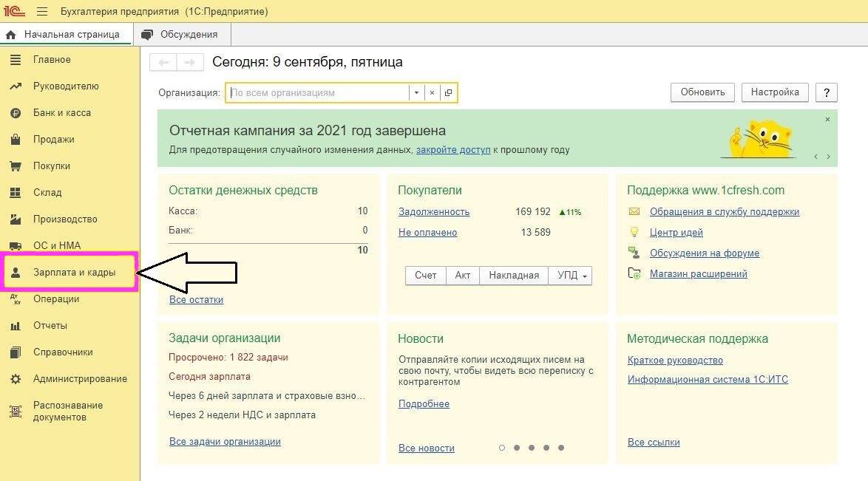
Task: Click the 'Сегодня зарплата' task
Action: pos(210,376)
